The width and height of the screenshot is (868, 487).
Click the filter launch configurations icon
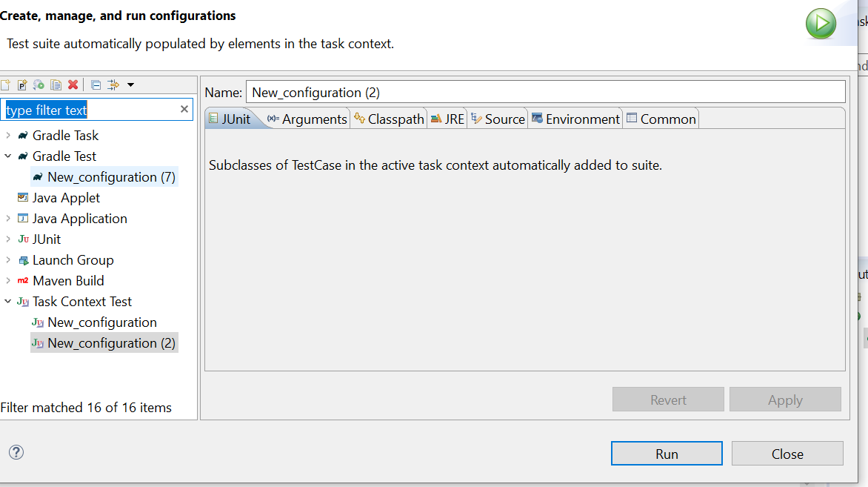(113, 85)
